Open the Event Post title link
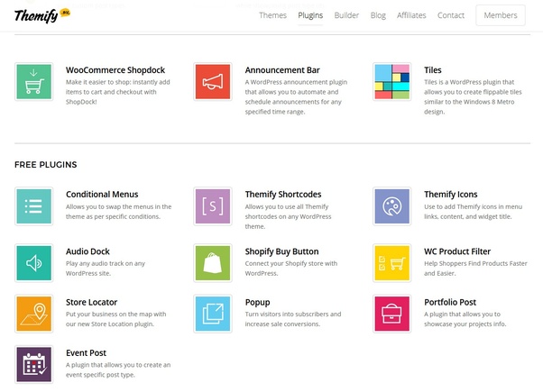Image resolution: width=543 pixels, height=392 pixels. pos(87,353)
